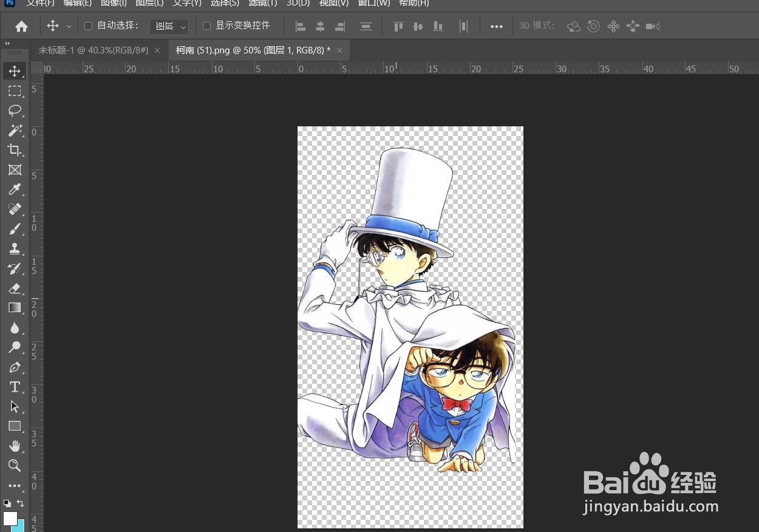Expand the toolbox with double-arrow
The image size is (759, 532).
pyautogui.click(x=7, y=44)
